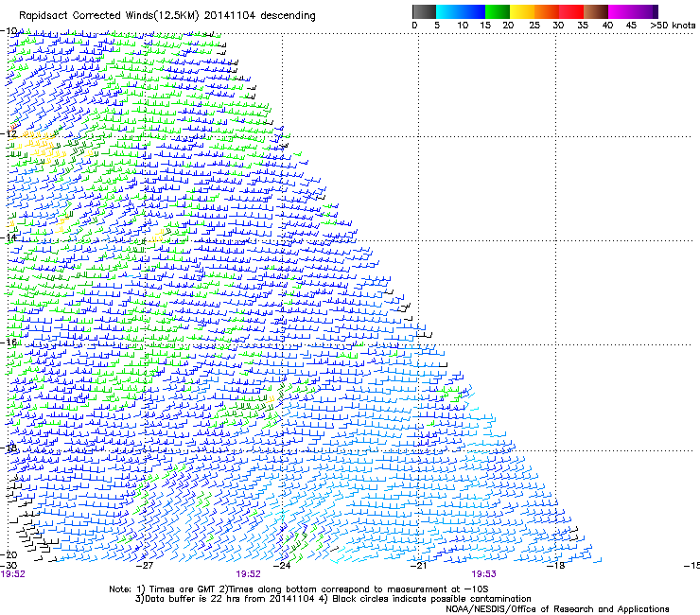
Task: Click the '-30' longitude axis label
Action: coord(9,566)
